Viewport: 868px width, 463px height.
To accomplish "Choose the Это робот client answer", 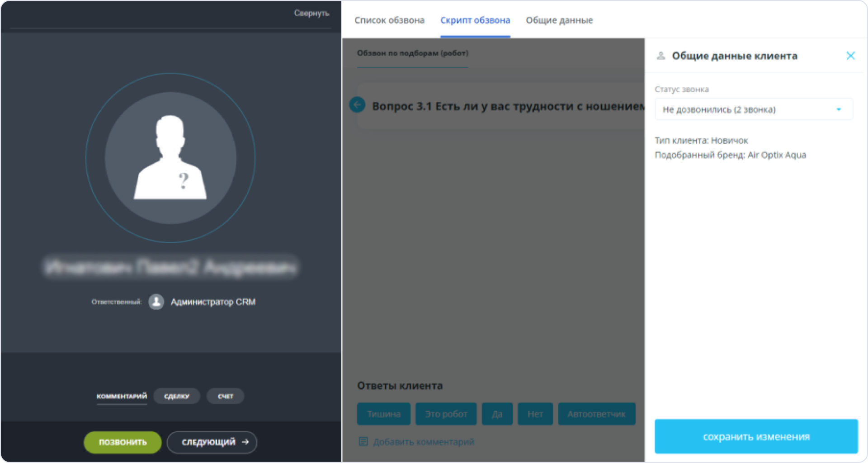I will click(446, 414).
